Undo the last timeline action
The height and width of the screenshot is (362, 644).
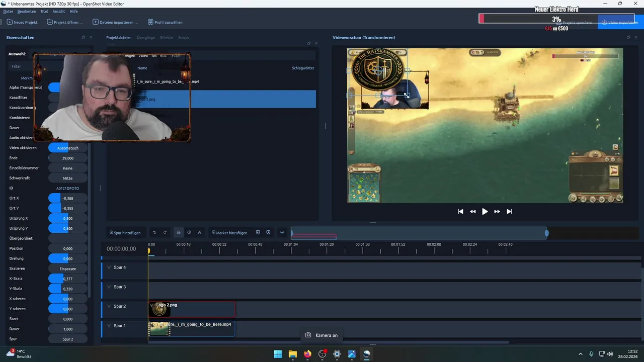(x=154, y=232)
